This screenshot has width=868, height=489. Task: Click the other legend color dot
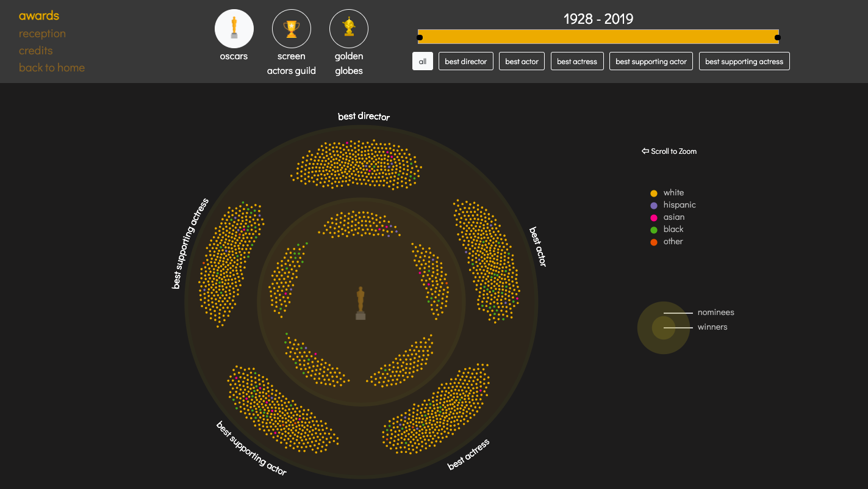654,242
